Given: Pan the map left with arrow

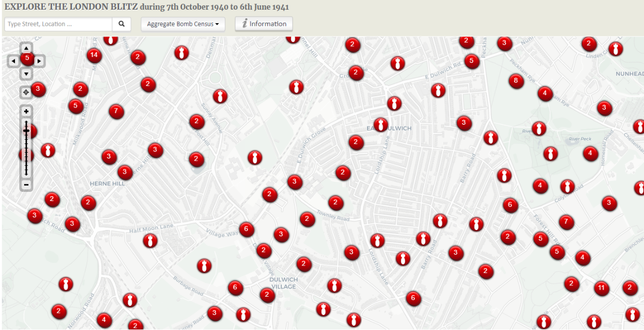Looking at the screenshot, I should point(13,61).
